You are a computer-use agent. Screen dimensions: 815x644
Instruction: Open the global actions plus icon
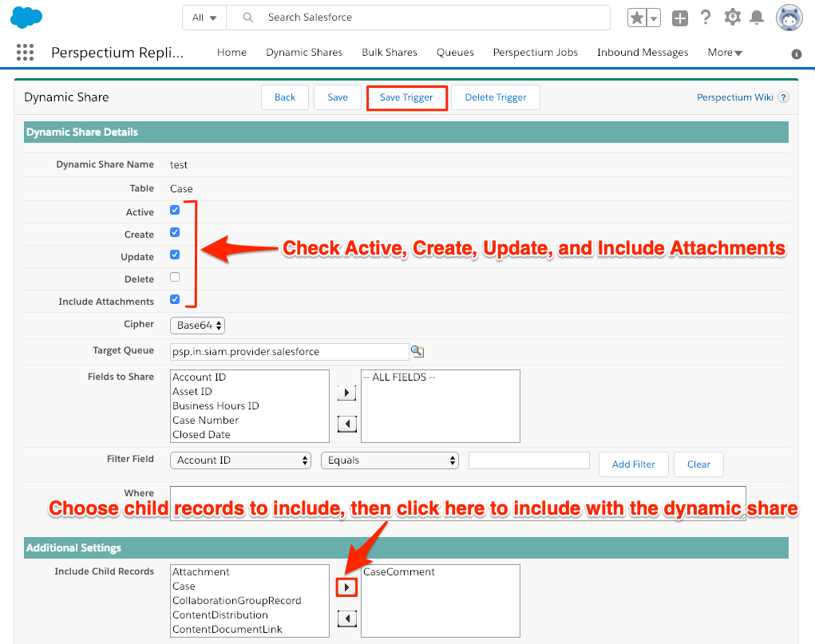[x=680, y=18]
